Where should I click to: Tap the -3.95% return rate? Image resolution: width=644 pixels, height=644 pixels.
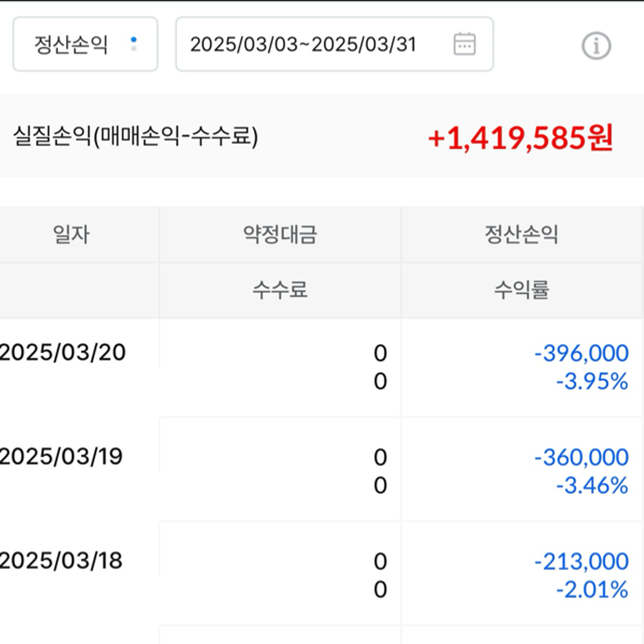pyautogui.click(x=592, y=382)
